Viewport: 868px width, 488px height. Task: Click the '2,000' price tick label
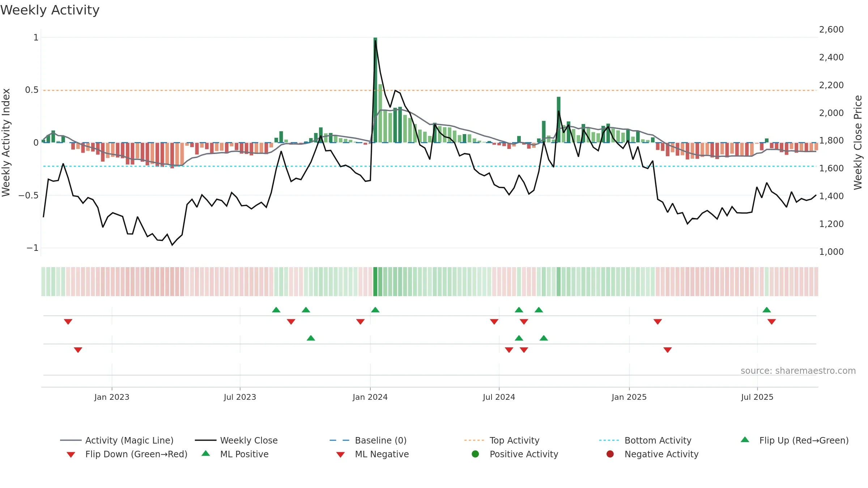(x=831, y=113)
